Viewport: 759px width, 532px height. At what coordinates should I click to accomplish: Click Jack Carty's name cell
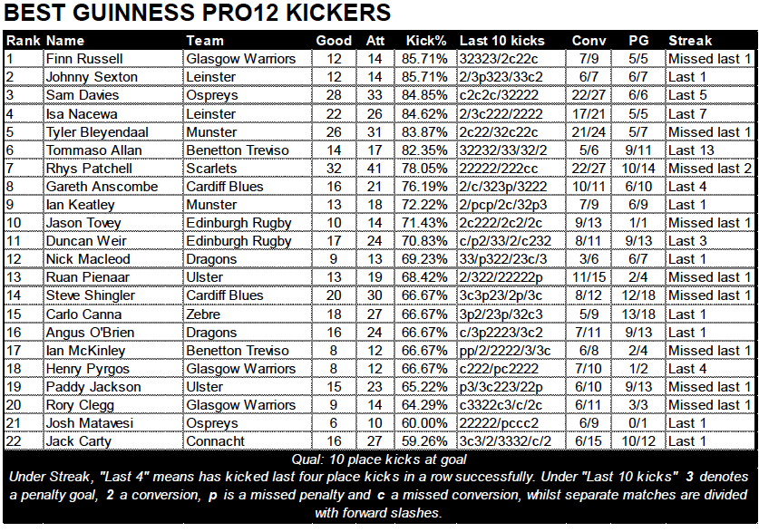[113, 441]
